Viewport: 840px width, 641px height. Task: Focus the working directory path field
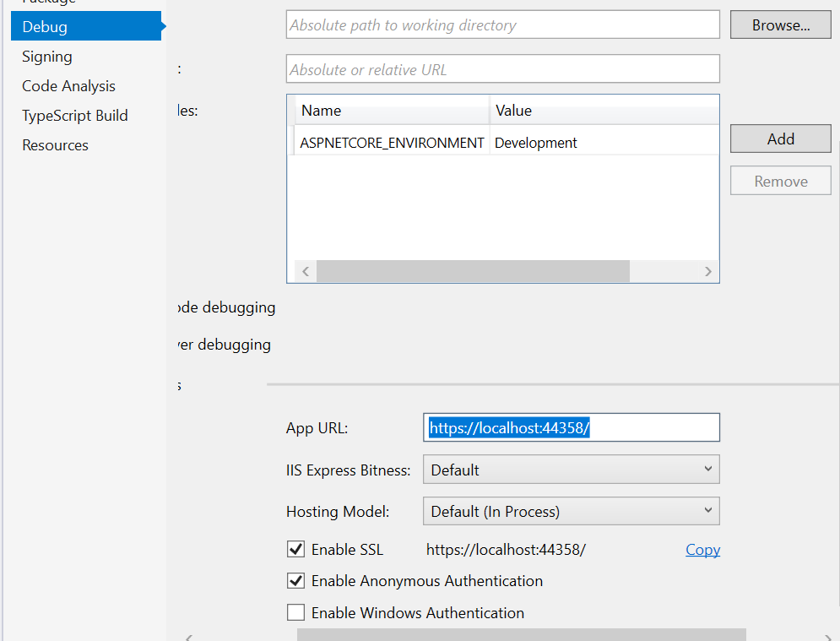pyautogui.click(x=503, y=24)
